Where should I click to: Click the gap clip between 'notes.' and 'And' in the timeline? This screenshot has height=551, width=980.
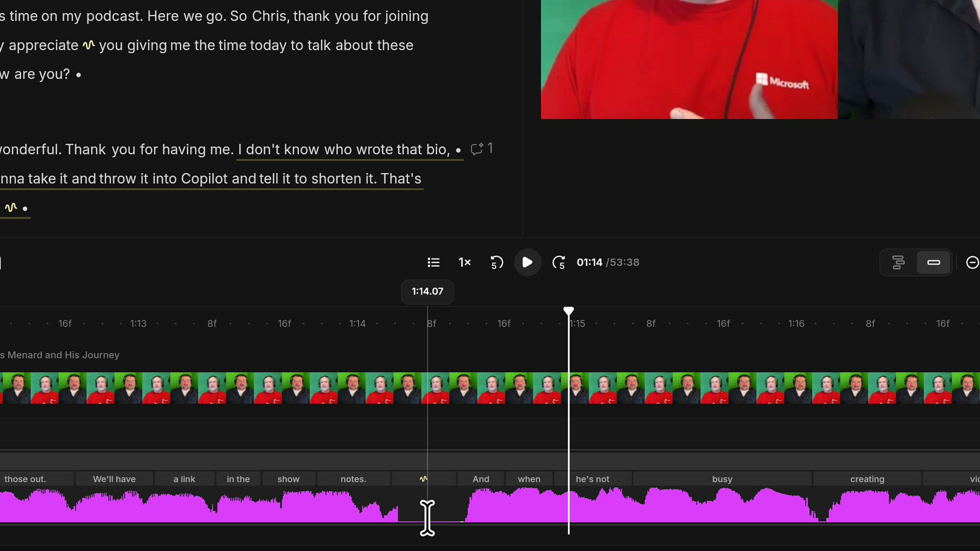pos(424,479)
